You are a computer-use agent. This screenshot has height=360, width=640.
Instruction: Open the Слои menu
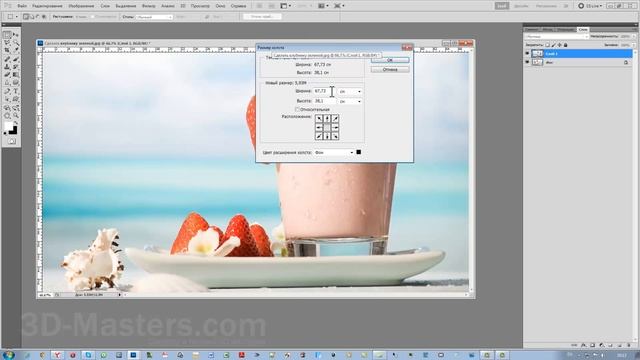(x=105, y=6)
